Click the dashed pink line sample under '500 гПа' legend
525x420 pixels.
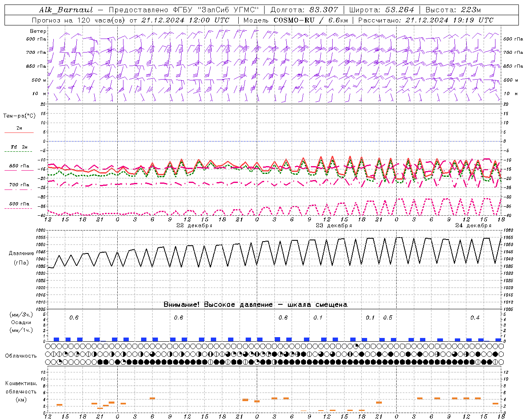click(19, 208)
